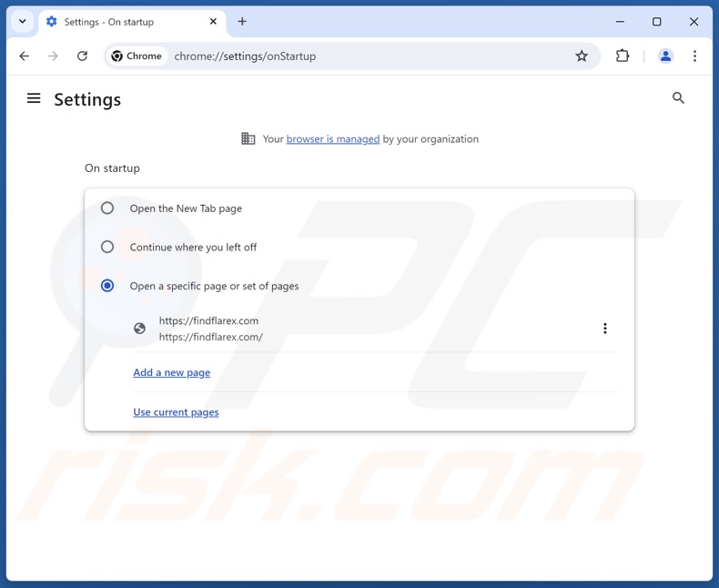Click the organization building icon
The width and height of the screenshot is (719, 588).
[248, 138]
